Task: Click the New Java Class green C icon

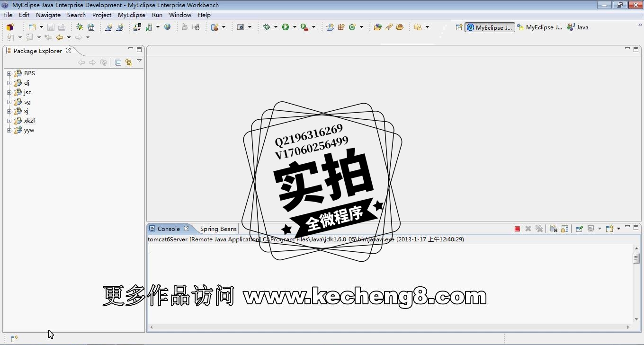Action: pos(352,27)
